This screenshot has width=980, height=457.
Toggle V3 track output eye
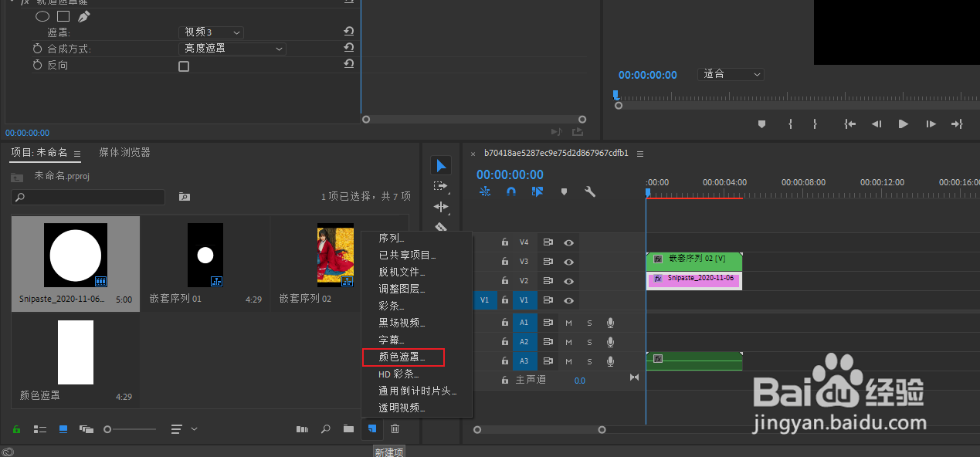pos(569,262)
